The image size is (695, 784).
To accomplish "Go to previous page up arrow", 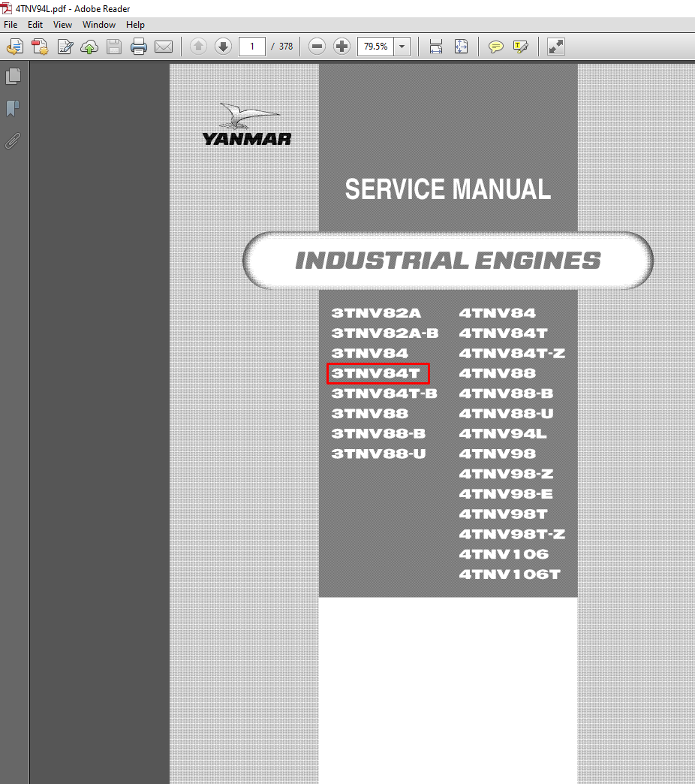I will (198, 47).
